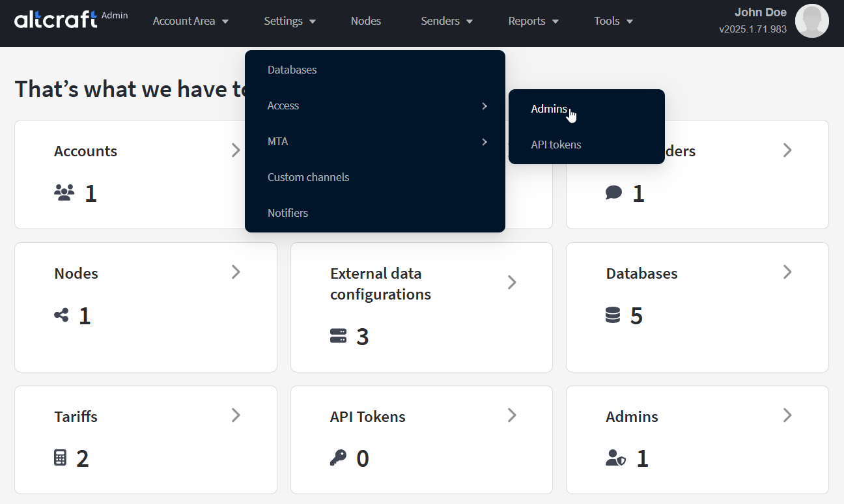Screen dimensions: 844x504
Task: Click the speech bubble icon in top-right card
Action: click(x=613, y=193)
